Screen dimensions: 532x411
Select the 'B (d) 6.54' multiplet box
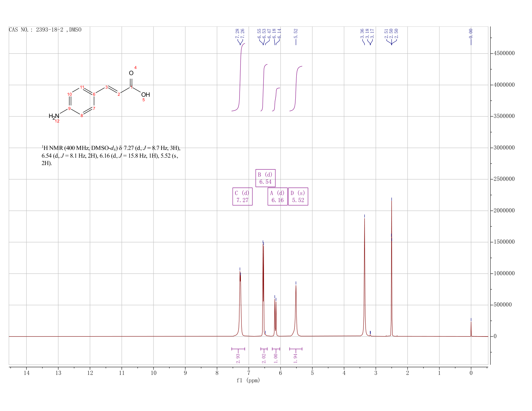(x=265, y=178)
